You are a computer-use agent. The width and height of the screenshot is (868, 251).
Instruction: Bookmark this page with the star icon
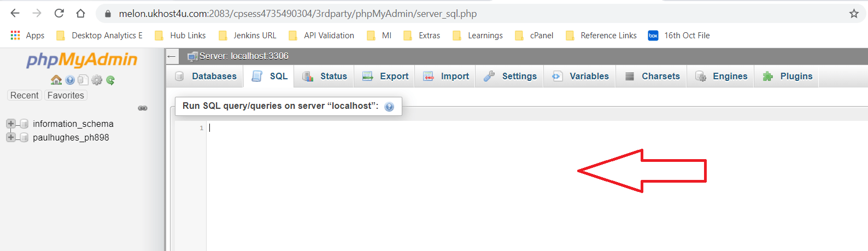tap(854, 14)
